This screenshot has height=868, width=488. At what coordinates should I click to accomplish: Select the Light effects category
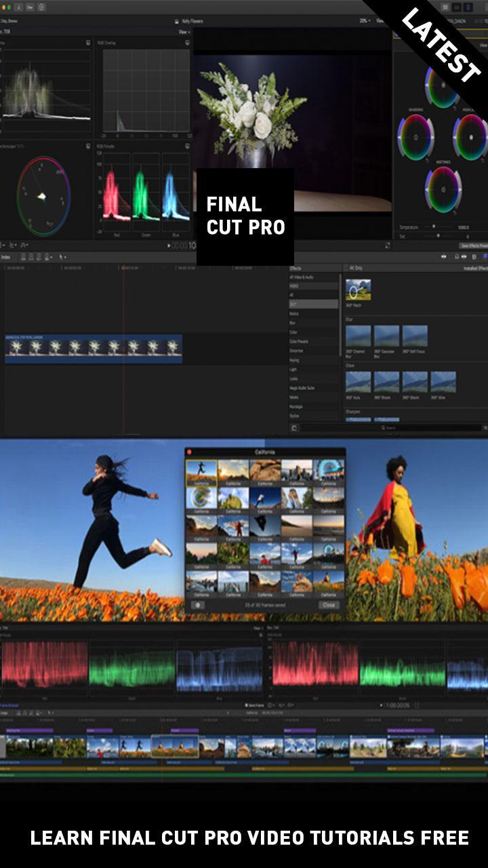click(314, 370)
